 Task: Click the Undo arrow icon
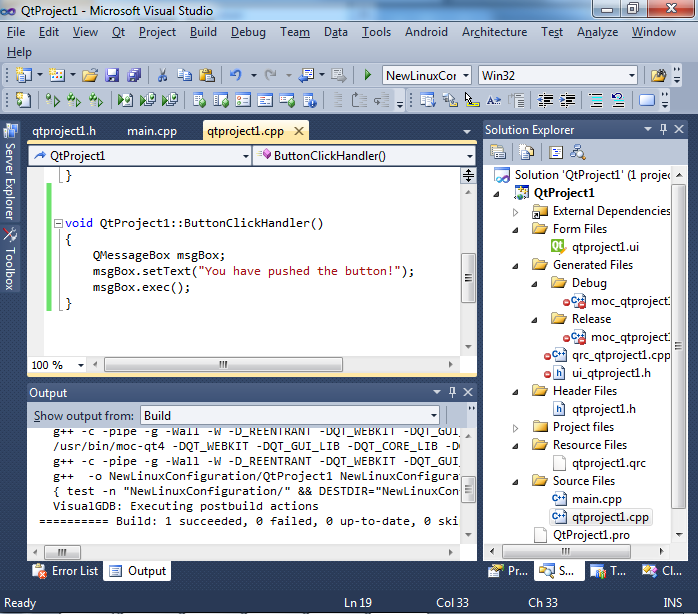235,75
